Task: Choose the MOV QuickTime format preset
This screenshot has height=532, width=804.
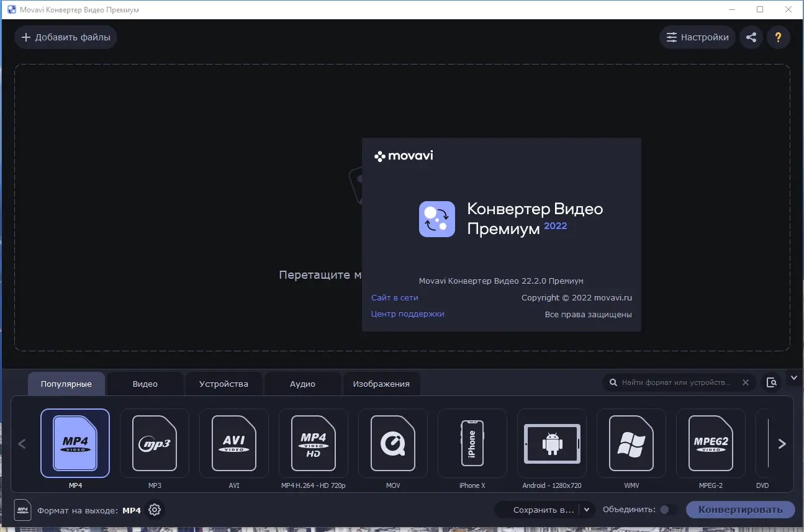Action: [393, 443]
